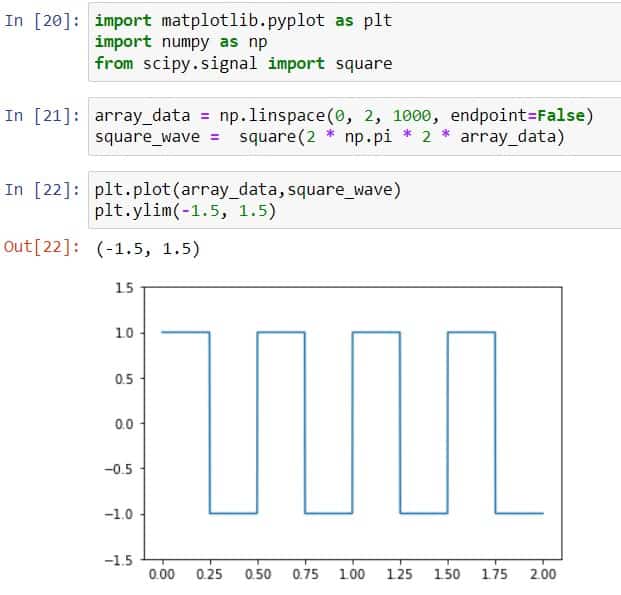The width and height of the screenshot is (621, 595).
Task: Click the x-axis tick label 1.50
Action: tap(448, 574)
